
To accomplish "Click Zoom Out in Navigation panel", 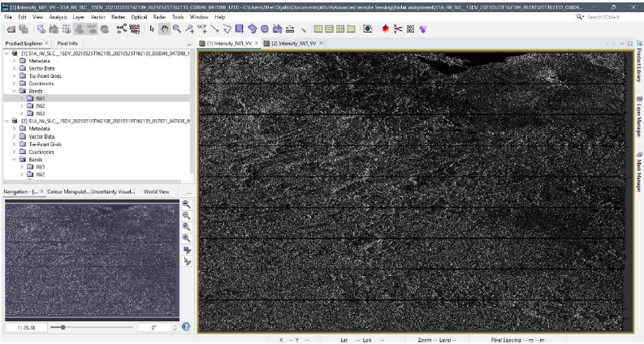I will pyautogui.click(x=187, y=216).
